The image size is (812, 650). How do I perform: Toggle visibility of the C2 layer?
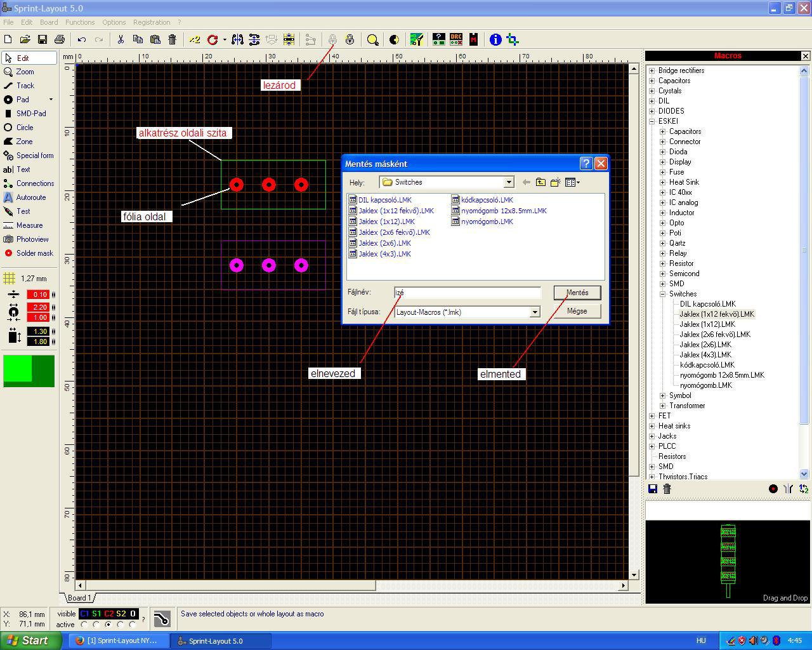[108, 614]
